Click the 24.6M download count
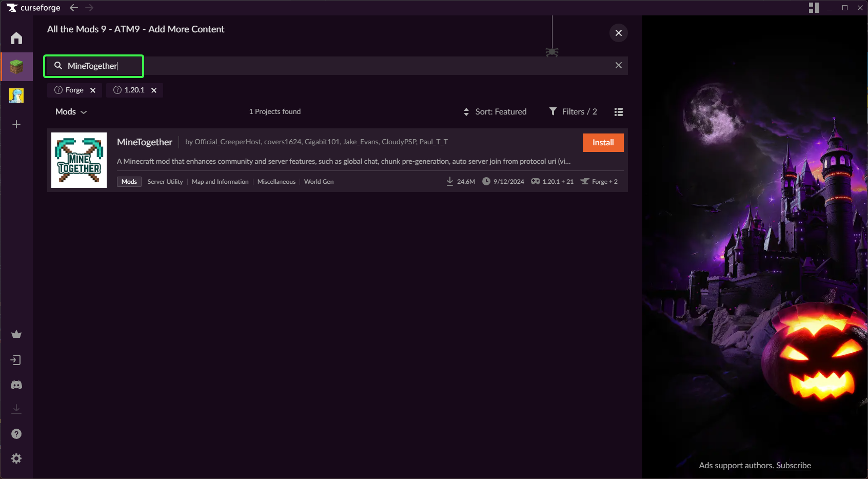Screen dimensions: 868x479 pyautogui.click(x=461, y=182)
